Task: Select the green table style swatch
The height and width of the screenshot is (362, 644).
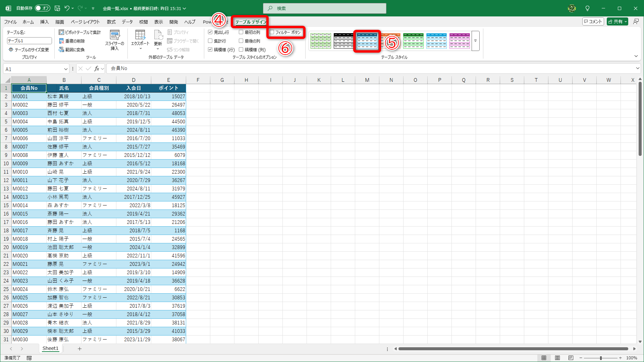Action: (x=413, y=41)
